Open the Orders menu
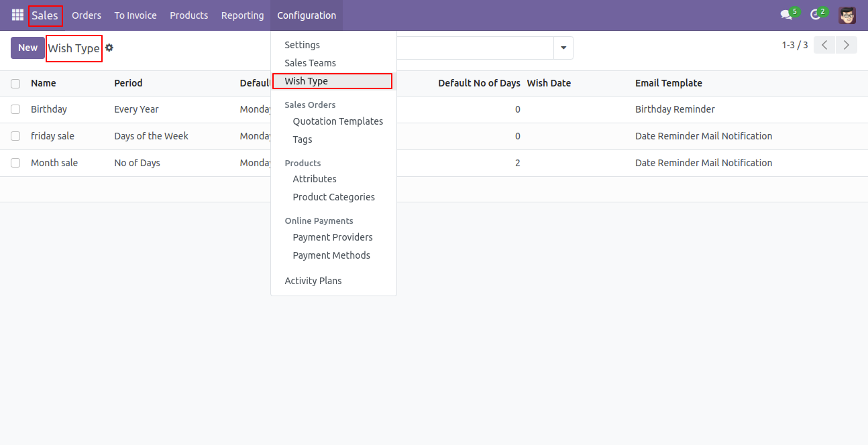The height and width of the screenshot is (445, 868). 87,15
